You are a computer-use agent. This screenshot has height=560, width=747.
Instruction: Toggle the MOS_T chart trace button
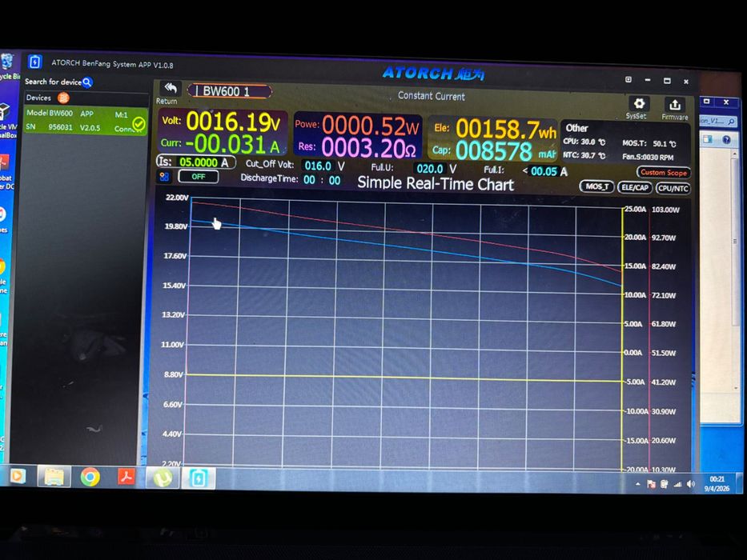click(596, 187)
